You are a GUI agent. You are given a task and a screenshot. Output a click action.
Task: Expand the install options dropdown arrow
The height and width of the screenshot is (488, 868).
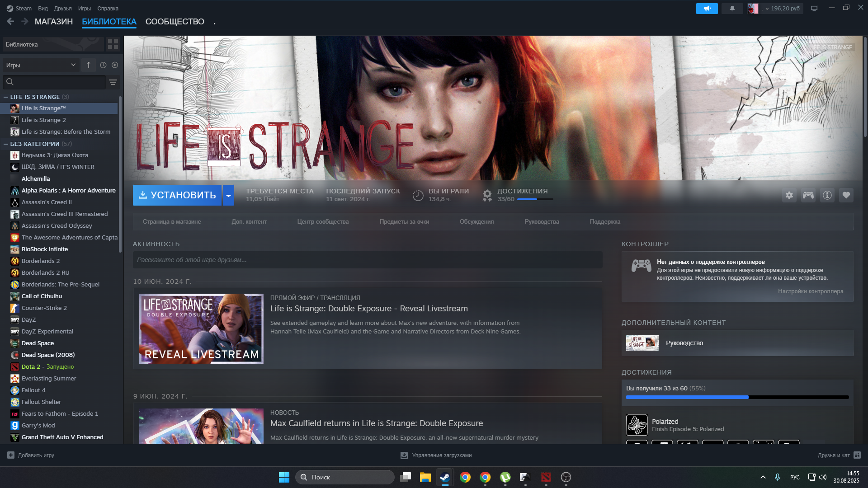tap(228, 195)
